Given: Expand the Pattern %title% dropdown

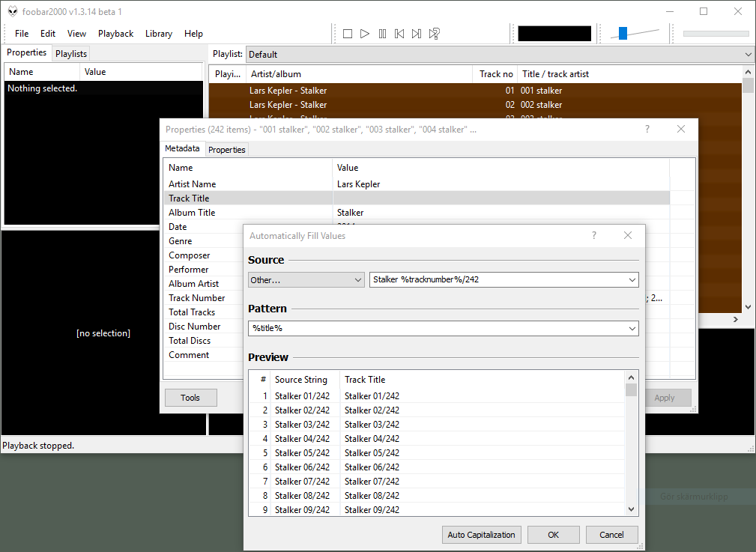Looking at the screenshot, I should [x=632, y=328].
